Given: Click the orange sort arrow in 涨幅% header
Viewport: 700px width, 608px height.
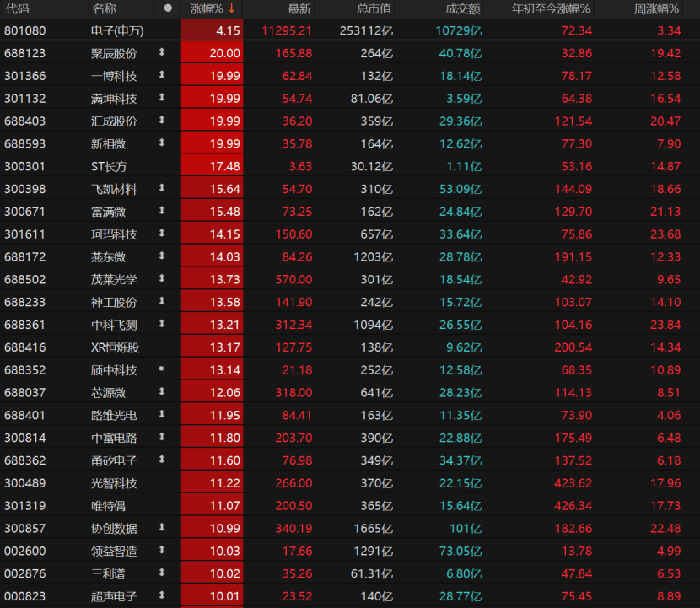Looking at the screenshot, I should tap(232, 8).
